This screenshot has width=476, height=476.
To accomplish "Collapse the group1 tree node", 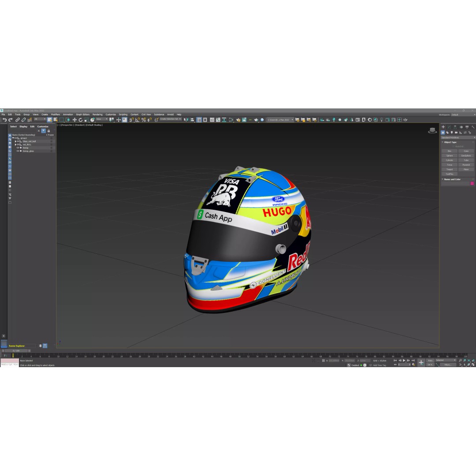I will (x=13, y=138).
